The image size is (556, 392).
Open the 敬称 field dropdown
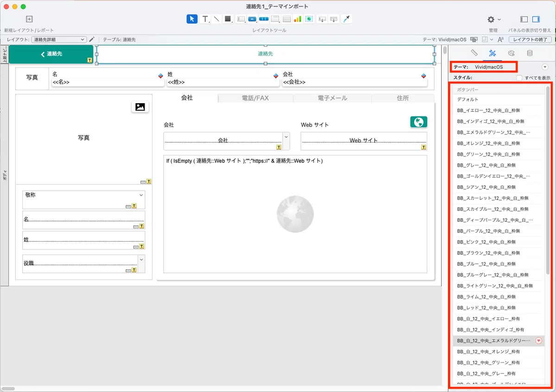tap(141, 195)
